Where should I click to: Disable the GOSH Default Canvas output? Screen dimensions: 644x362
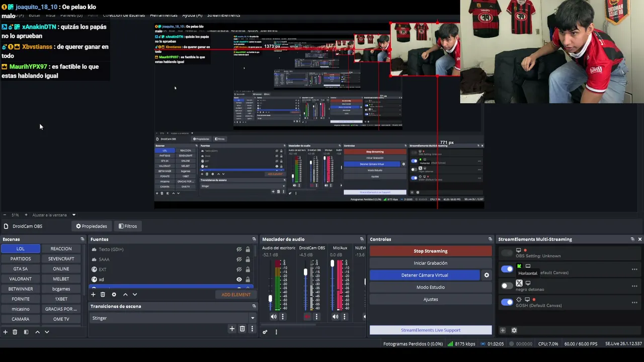pyautogui.click(x=507, y=302)
